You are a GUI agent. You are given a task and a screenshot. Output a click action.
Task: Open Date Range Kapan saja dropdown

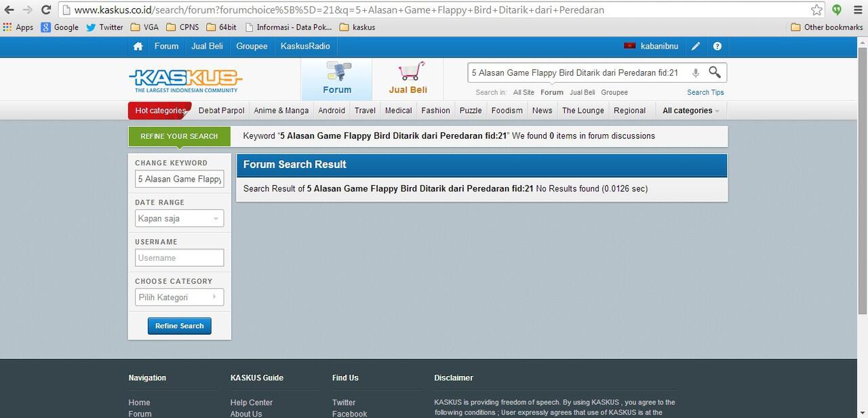[179, 218]
